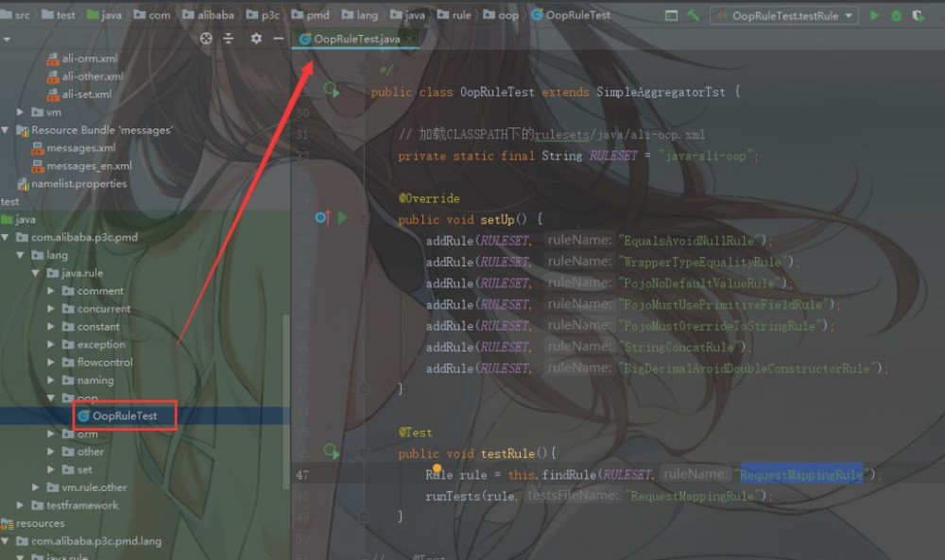Expand the exception folder
The height and width of the screenshot is (560, 945).
point(51,345)
